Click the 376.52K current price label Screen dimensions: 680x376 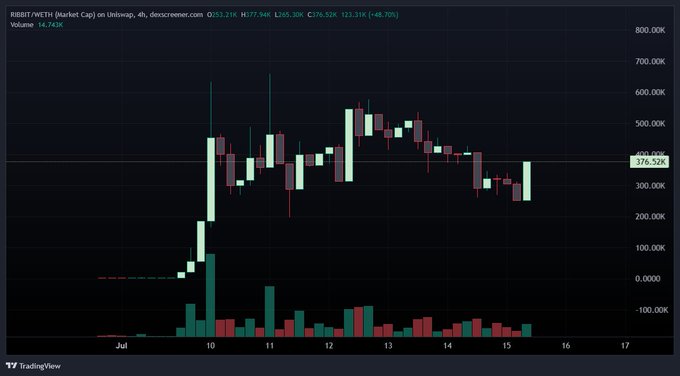coord(650,162)
